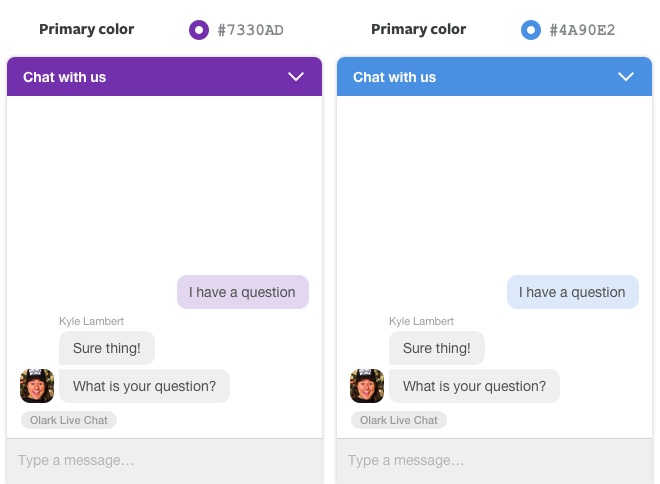This screenshot has height=484, width=660.
Task: Click 'Sure thing!' message in purple chat
Action: (107, 348)
